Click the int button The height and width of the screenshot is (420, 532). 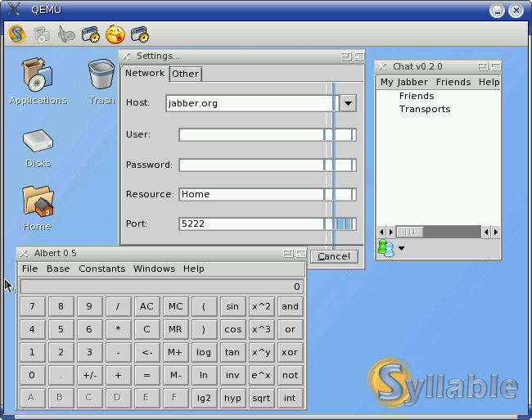[x=290, y=398]
